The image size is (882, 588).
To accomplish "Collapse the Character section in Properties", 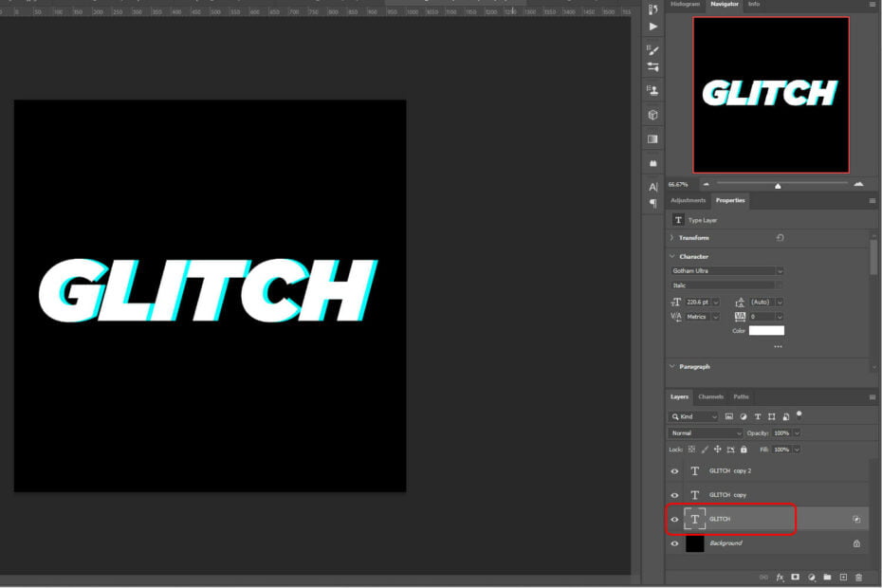I will pyautogui.click(x=671, y=256).
